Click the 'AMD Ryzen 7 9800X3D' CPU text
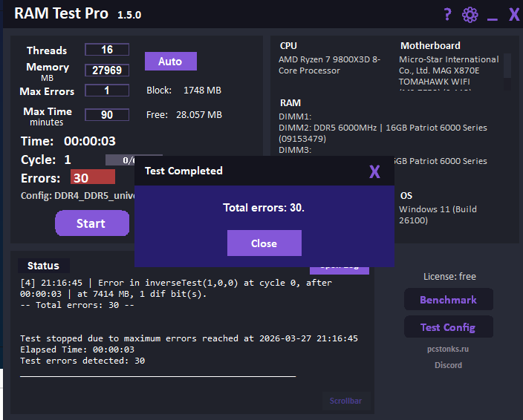Viewport: 523px width, 420px height. (x=329, y=65)
